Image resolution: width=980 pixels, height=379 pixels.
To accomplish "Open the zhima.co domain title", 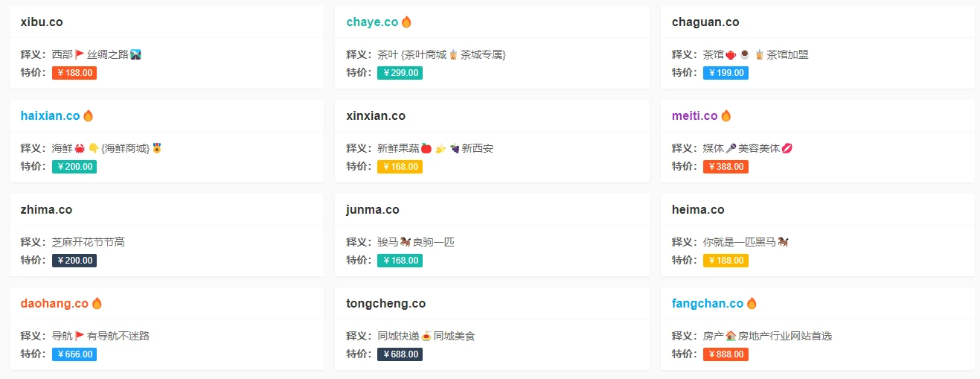I will click(x=46, y=210).
